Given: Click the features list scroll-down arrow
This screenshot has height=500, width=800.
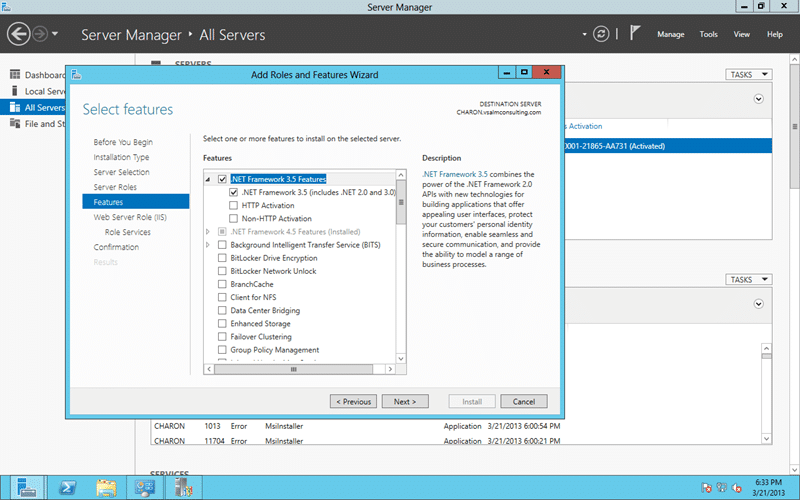Looking at the screenshot, I should [x=401, y=359].
